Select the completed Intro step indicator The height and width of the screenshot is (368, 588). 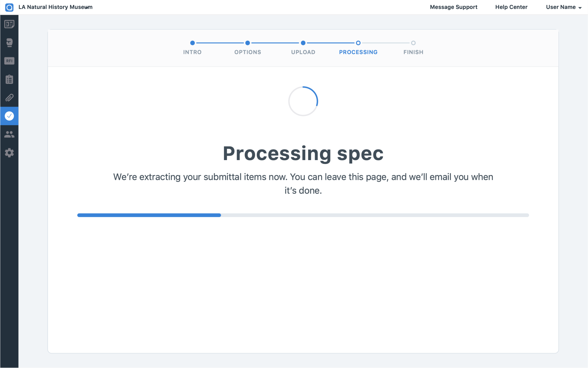click(192, 43)
